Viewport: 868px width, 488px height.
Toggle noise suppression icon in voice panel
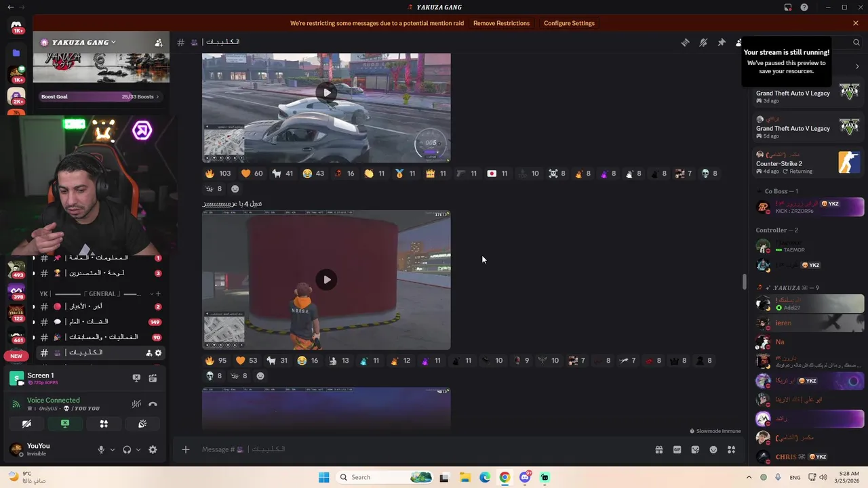click(x=136, y=404)
